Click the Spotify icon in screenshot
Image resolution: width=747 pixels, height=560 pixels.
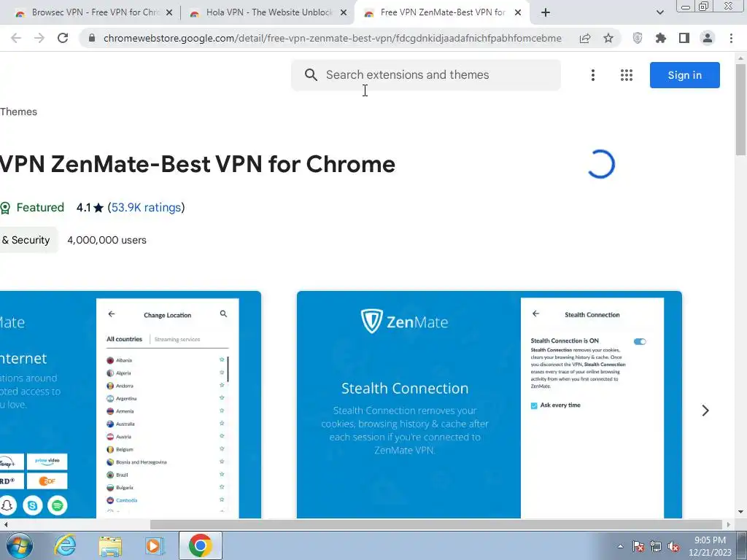click(57, 505)
